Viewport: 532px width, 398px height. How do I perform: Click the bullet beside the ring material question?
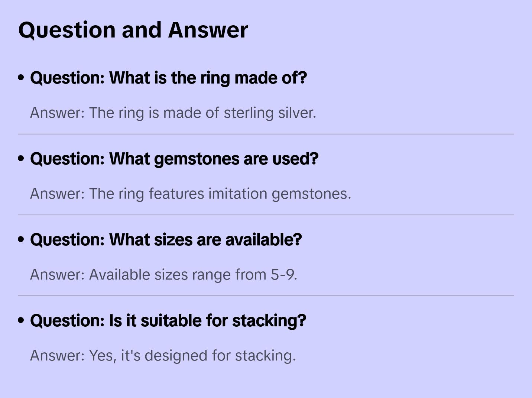click(21, 78)
